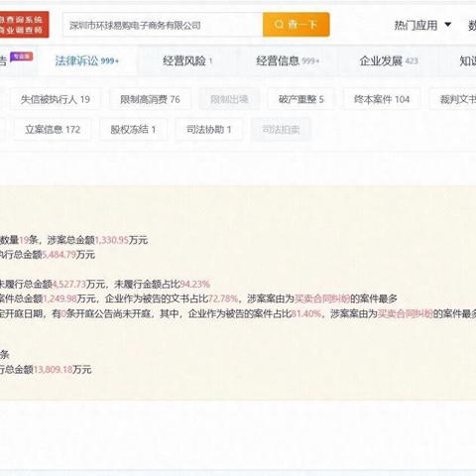Select the disabled 限制出境 filter
The width and height of the screenshot is (476, 476).
click(x=229, y=99)
